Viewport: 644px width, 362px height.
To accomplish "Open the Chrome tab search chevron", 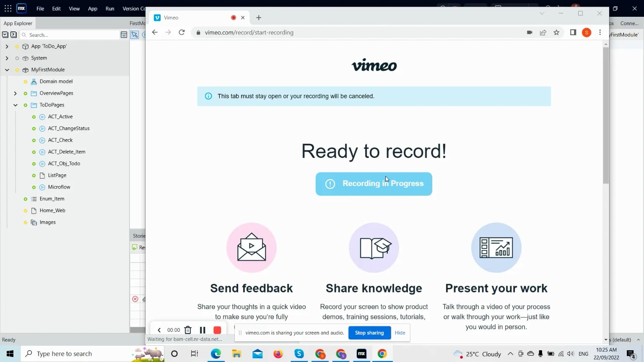I will tap(542, 13).
